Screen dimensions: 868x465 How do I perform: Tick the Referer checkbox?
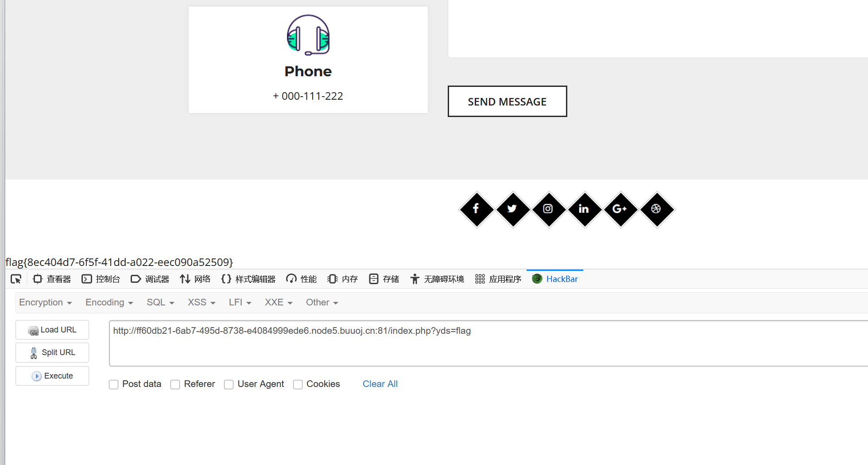point(175,384)
